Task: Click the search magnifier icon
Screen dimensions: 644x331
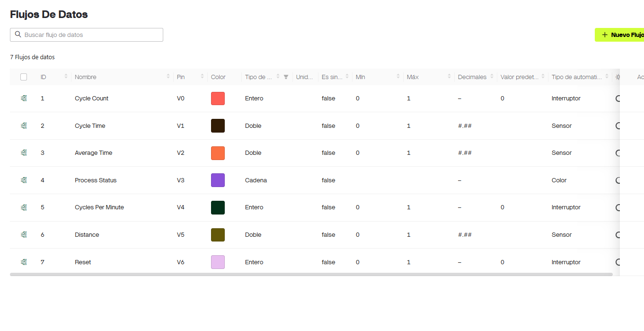Action: coord(18,35)
